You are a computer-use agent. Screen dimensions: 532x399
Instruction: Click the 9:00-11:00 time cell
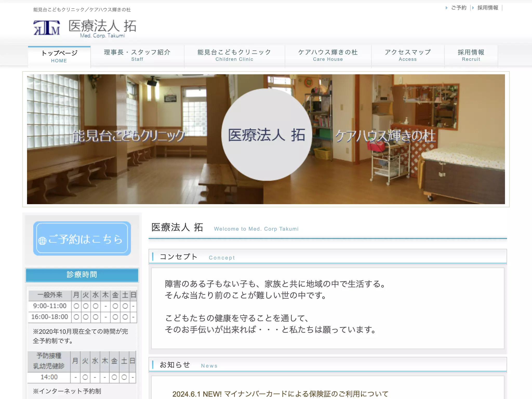pyautogui.click(x=50, y=306)
